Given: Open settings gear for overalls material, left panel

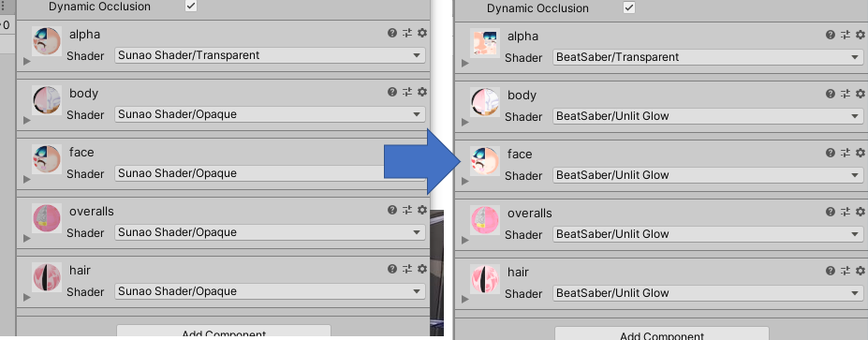Looking at the screenshot, I should [421, 210].
